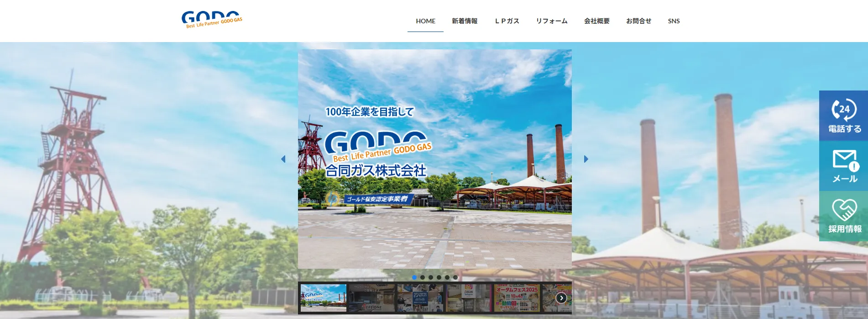Select the fourth slider pagination dot
The height and width of the screenshot is (319, 868).
[x=439, y=277]
